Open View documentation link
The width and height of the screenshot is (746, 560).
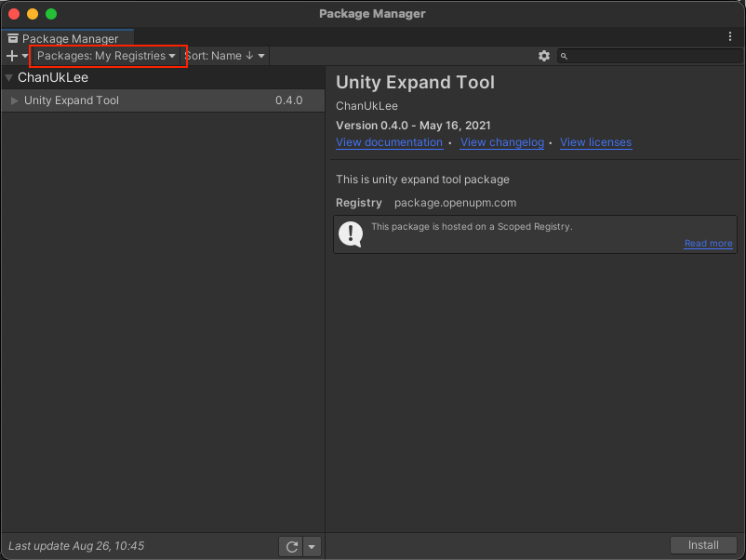[389, 142]
